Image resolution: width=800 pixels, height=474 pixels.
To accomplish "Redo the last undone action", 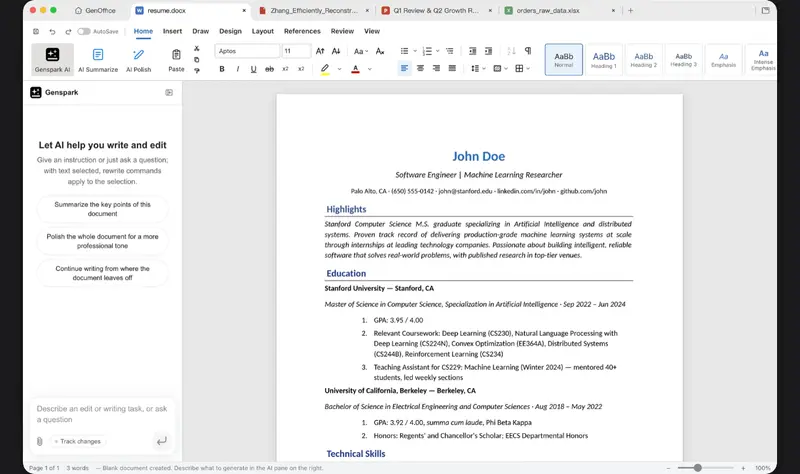I will point(68,31).
